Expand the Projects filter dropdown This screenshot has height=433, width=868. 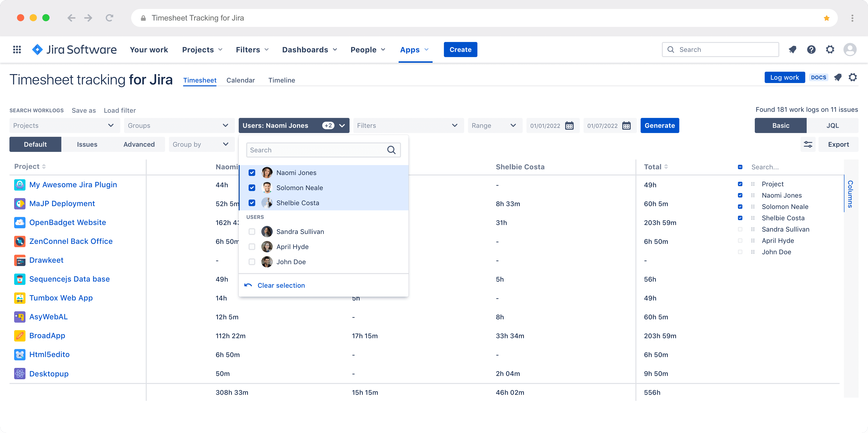pos(65,125)
